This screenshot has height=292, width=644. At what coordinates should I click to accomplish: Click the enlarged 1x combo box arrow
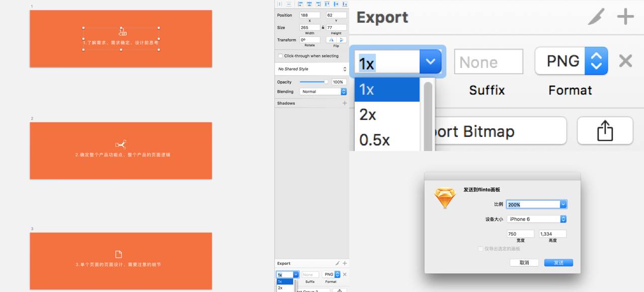(430, 61)
